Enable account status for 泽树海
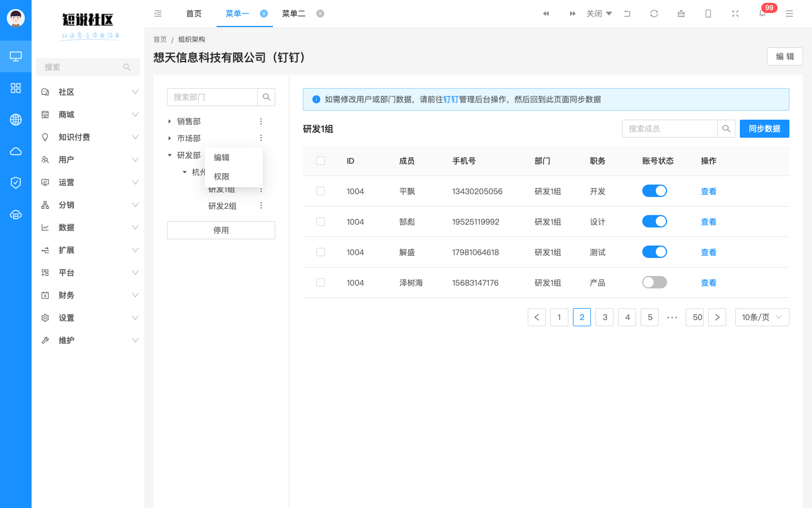The width and height of the screenshot is (812, 508). (654, 283)
